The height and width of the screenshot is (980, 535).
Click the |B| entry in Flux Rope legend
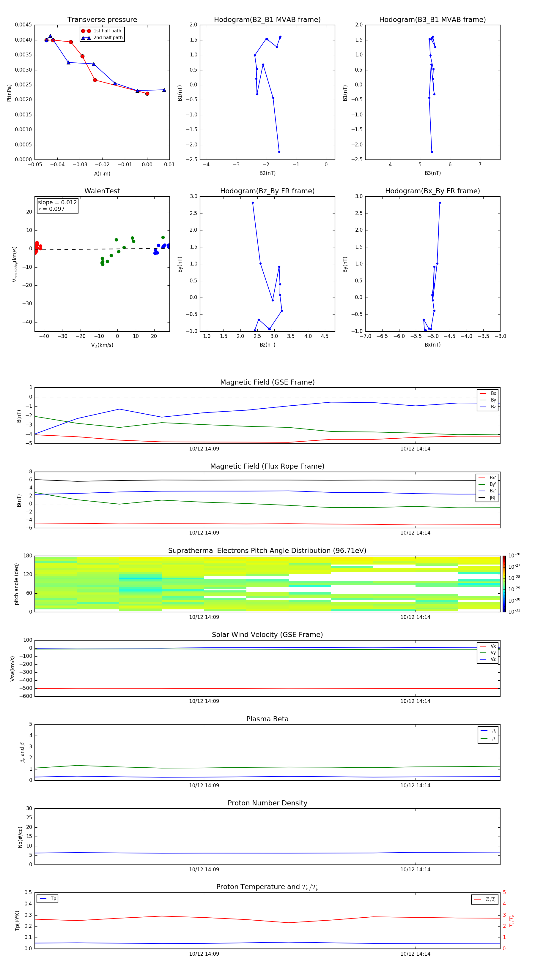pos(487,498)
